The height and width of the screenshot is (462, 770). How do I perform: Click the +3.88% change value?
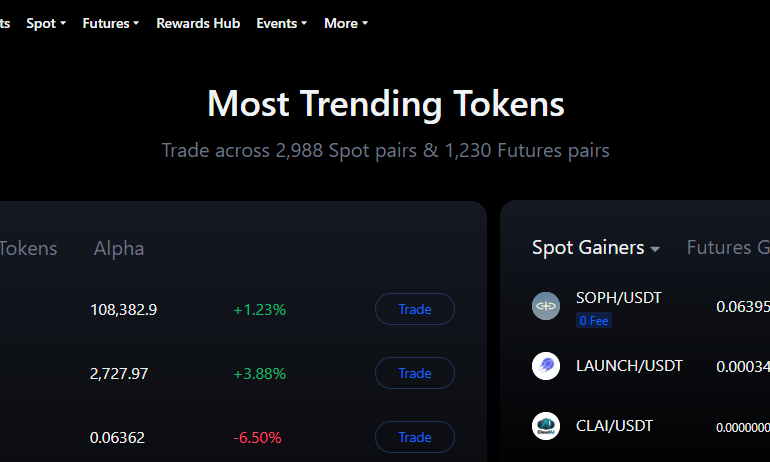pyautogui.click(x=259, y=374)
